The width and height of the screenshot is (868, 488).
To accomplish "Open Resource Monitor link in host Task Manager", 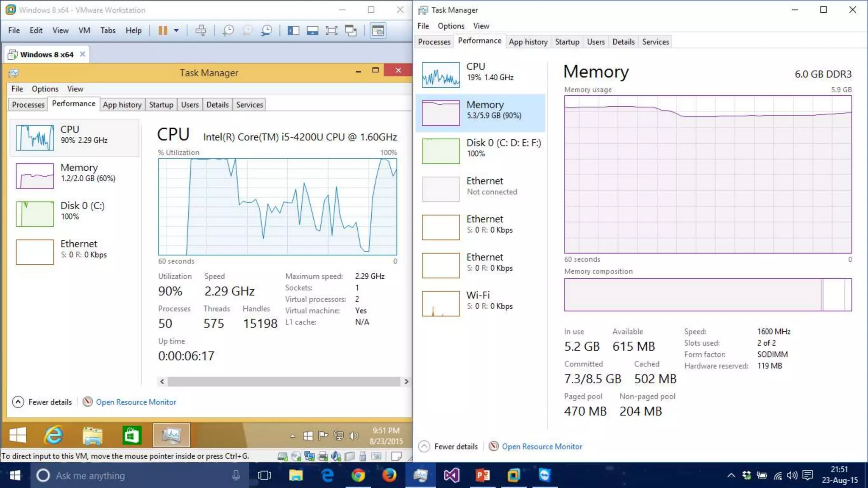I will 542,446.
